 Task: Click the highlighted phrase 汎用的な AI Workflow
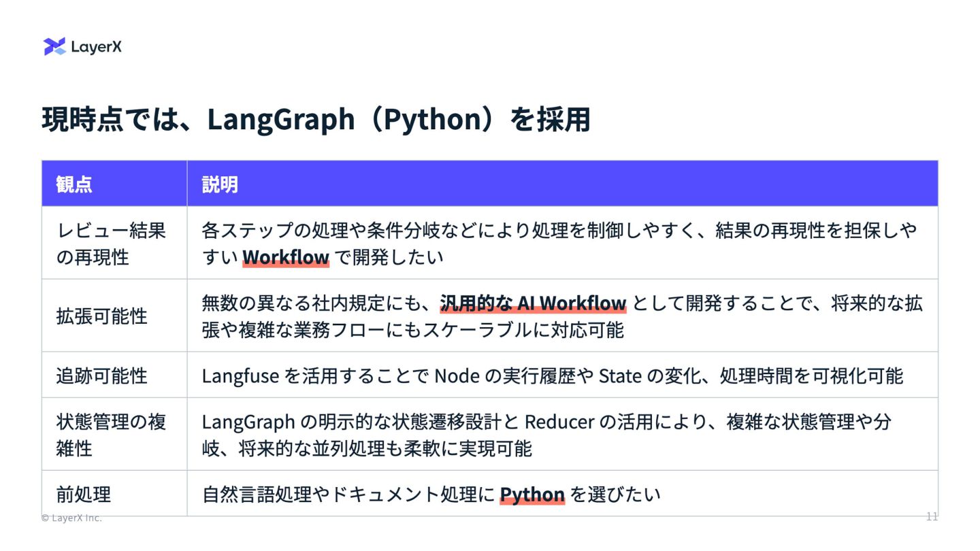533,303
